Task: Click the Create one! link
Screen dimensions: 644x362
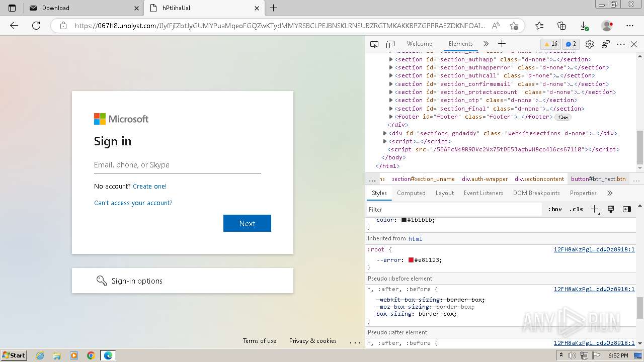Action: pos(149,186)
